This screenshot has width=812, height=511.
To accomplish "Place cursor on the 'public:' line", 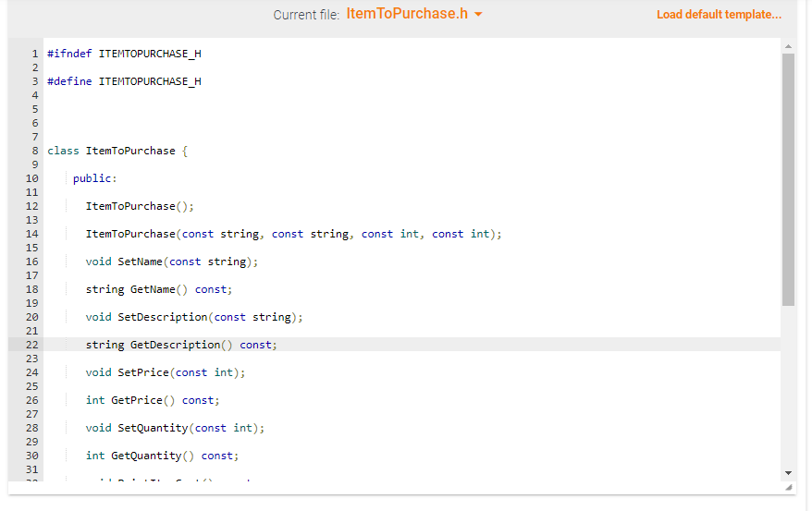I will tap(94, 178).
